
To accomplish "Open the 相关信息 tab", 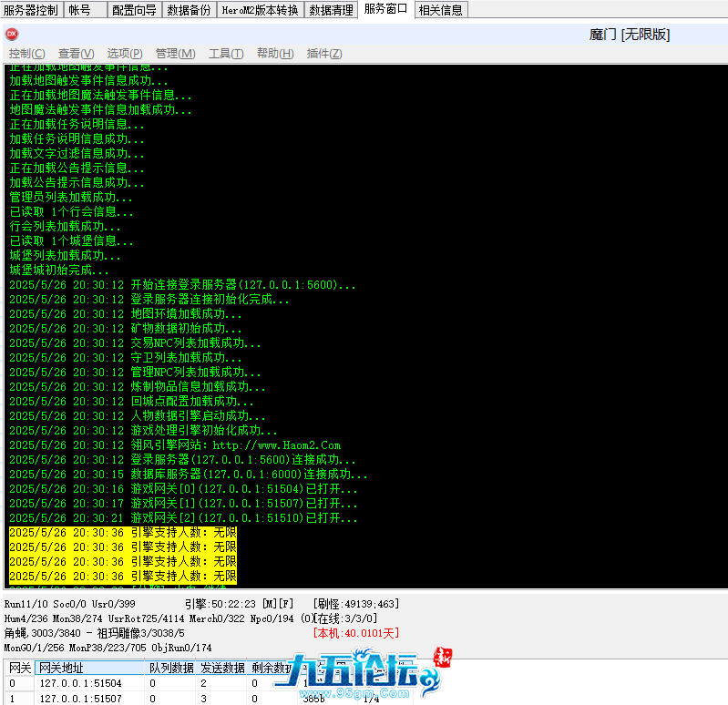I will pyautogui.click(x=441, y=10).
